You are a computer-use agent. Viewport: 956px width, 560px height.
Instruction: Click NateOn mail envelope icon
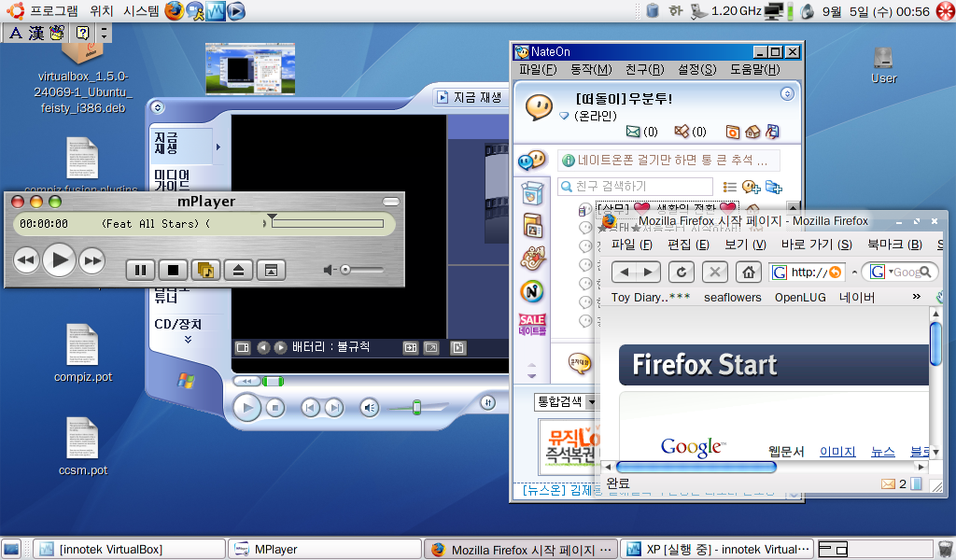pos(634,131)
